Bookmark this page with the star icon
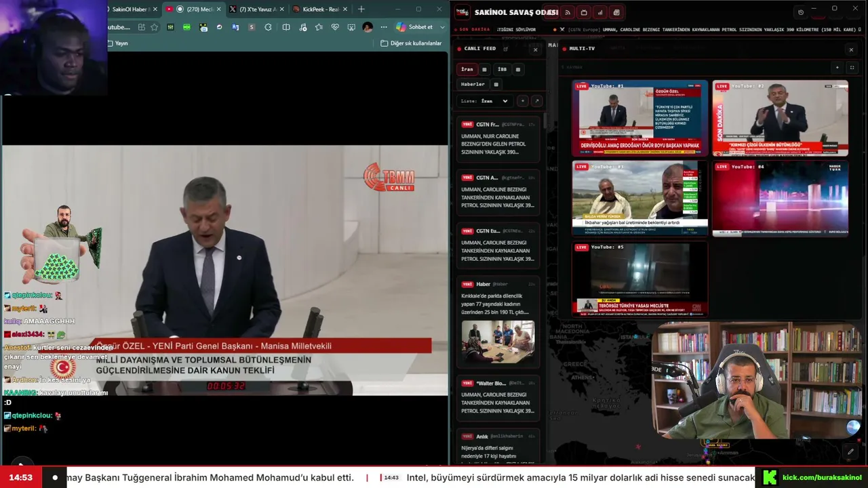 [x=155, y=27]
